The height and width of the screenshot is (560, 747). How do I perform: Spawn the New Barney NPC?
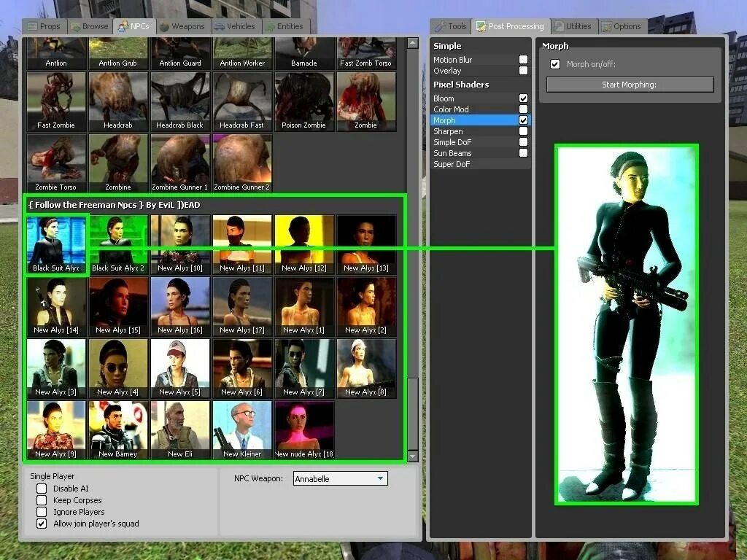tap(118, 430)
